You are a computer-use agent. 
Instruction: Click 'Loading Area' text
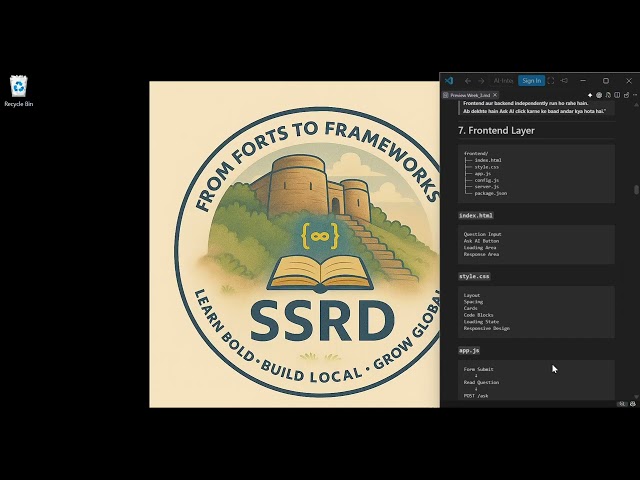(x=480, y=247)
